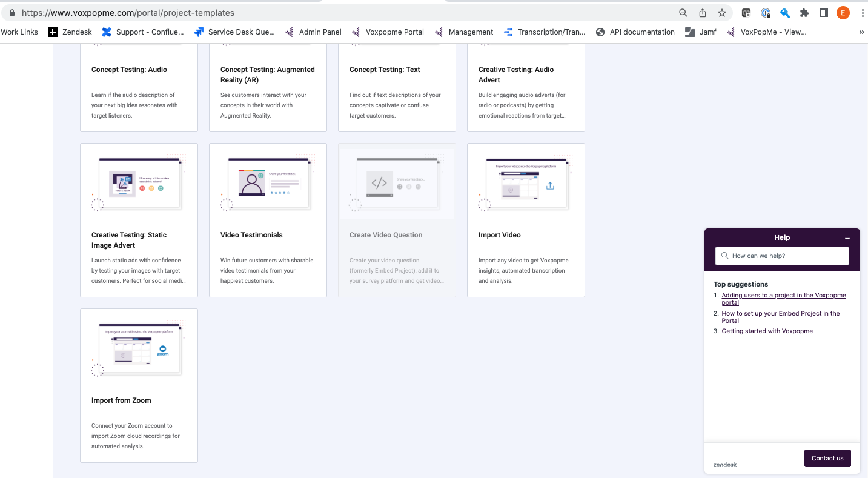This screenshot has width=868, height=478.
Task: Click the zendesk logo in Help widget
Action: [x=725, y=465]
